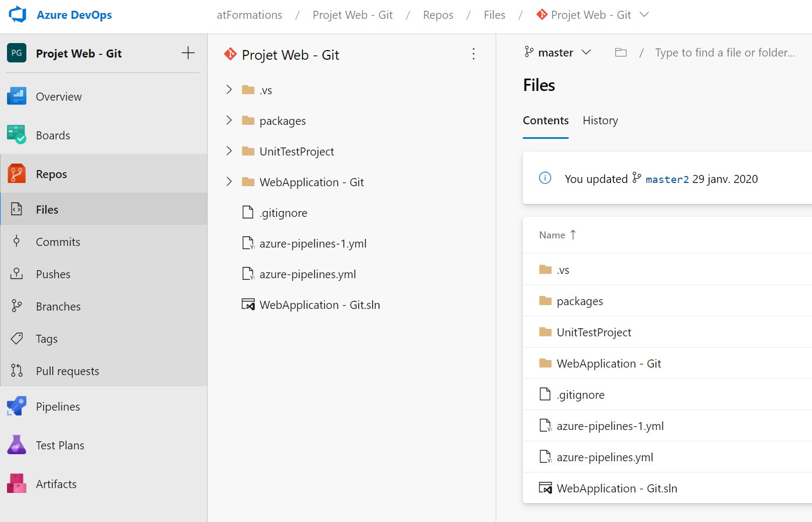Open the More actions vertical dots menu
Viewport: 812px width, 522px height.
(473, 54)
